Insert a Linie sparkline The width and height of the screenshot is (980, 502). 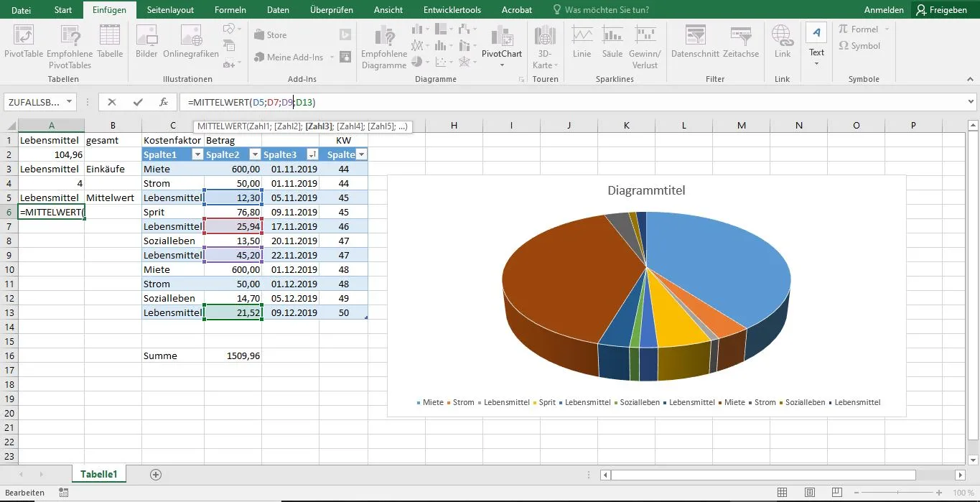[x=582, y=45]
